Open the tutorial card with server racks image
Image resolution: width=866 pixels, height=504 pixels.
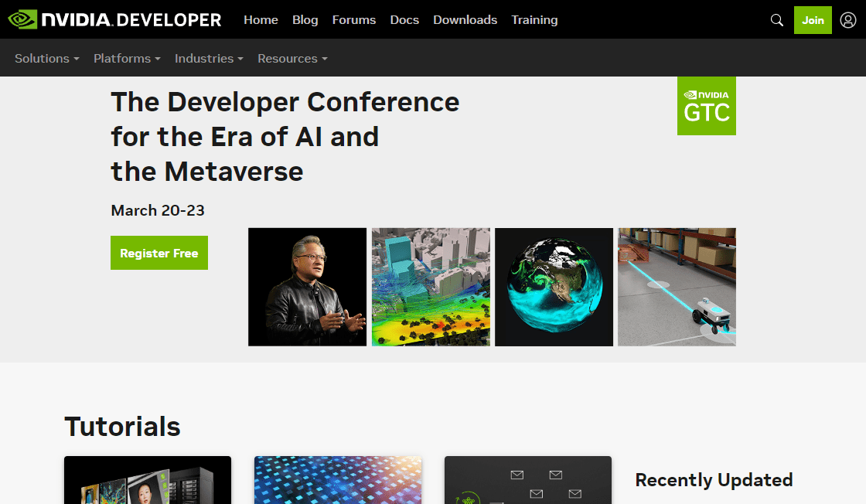148,480
